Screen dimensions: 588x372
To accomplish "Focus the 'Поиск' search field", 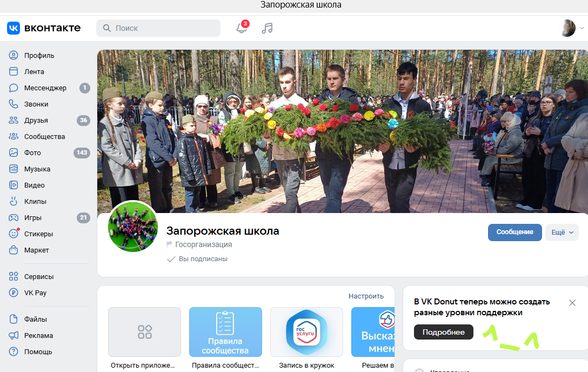I will click(x=158, y=28).
